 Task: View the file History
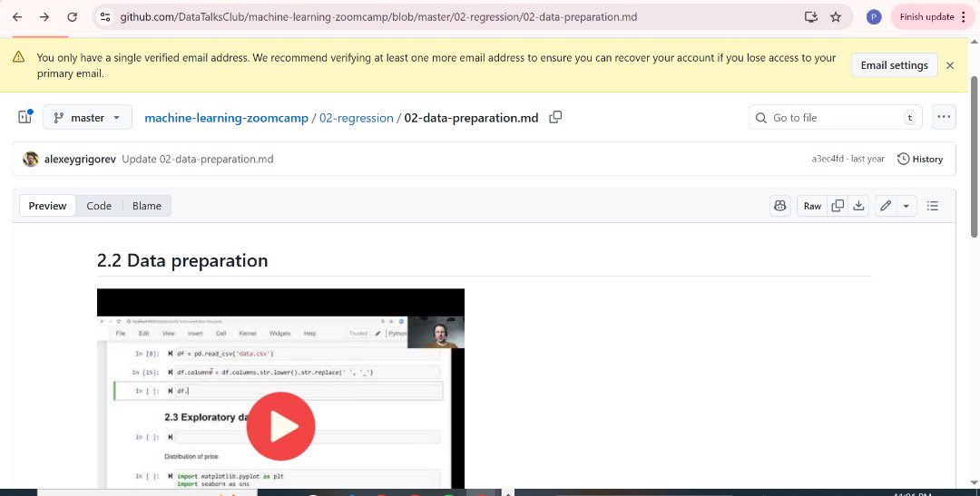click(x=920, y=159)
